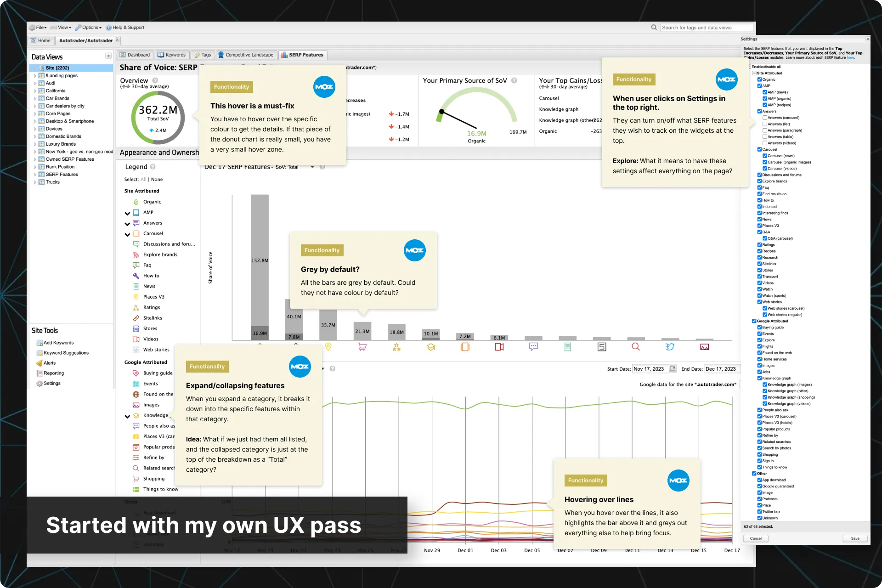Click the shopping cart icon under bar chart

click(x=362, y=347)
